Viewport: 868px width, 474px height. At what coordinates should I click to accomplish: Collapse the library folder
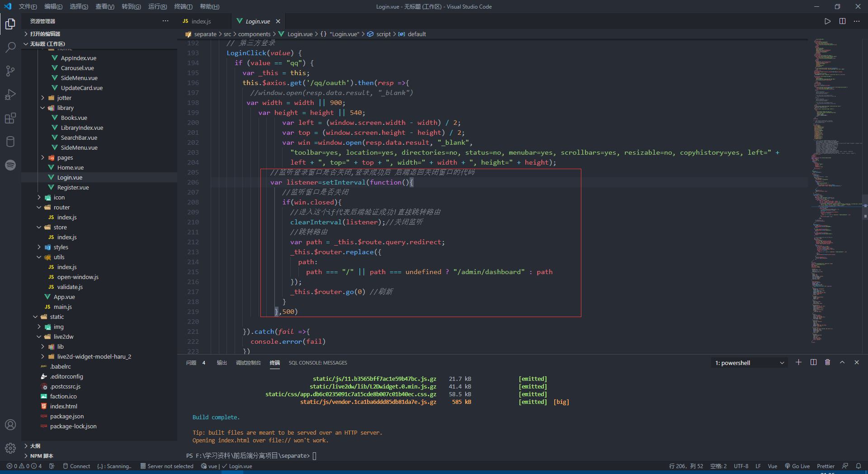65,108
